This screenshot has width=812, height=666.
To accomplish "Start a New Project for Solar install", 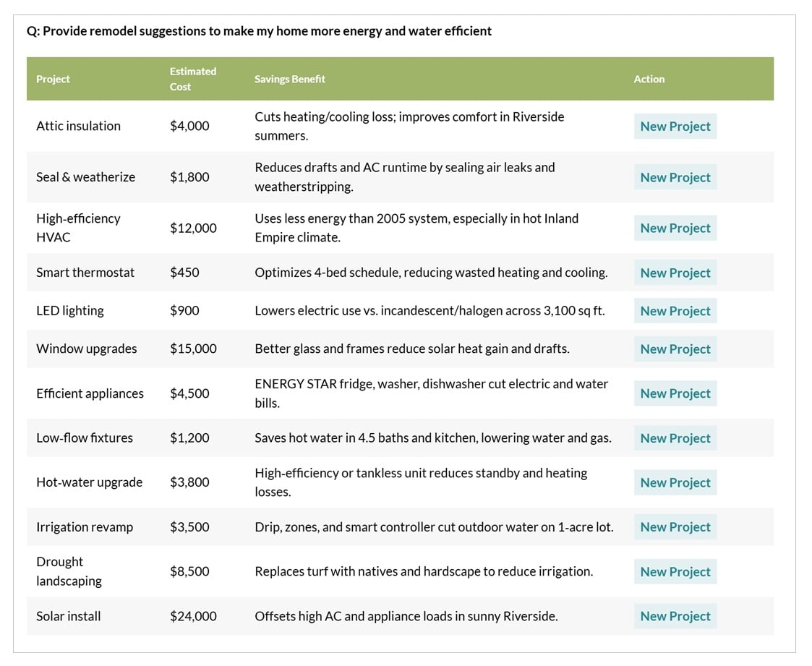I will coord(674,616).
